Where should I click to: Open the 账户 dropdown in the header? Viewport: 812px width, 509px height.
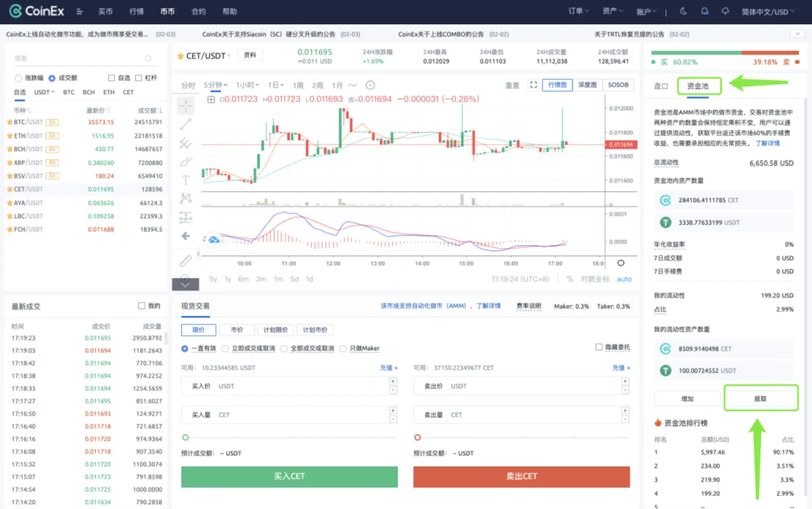[647, 12]
